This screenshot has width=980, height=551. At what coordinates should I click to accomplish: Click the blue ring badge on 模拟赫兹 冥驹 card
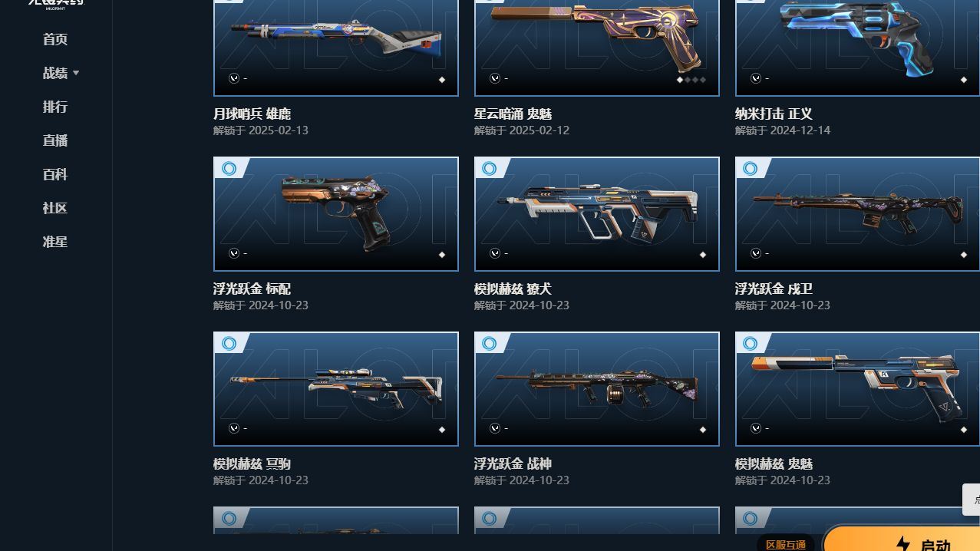point(229,343)
